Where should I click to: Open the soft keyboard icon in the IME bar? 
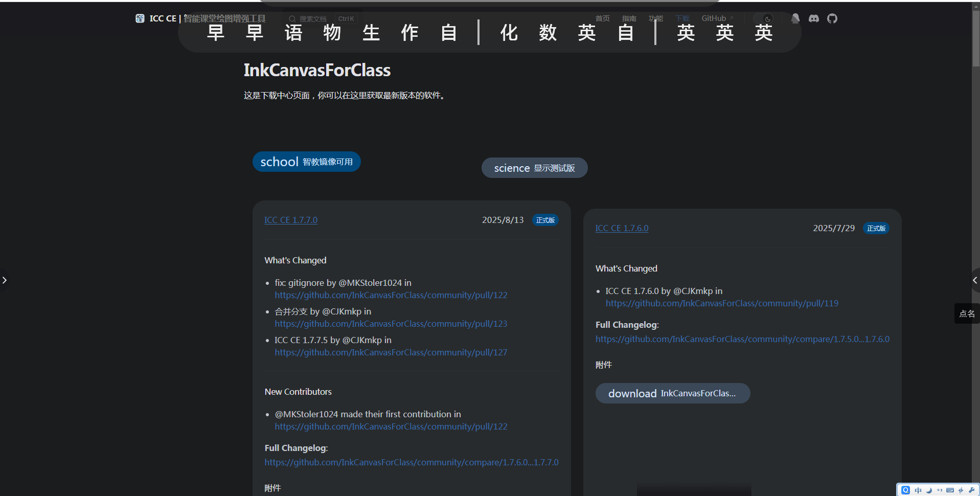pos(950,490)
